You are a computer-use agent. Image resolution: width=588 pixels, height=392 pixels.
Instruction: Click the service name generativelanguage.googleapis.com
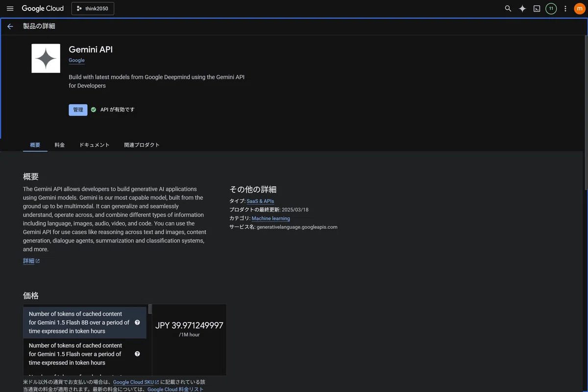(x=297, y=227)
